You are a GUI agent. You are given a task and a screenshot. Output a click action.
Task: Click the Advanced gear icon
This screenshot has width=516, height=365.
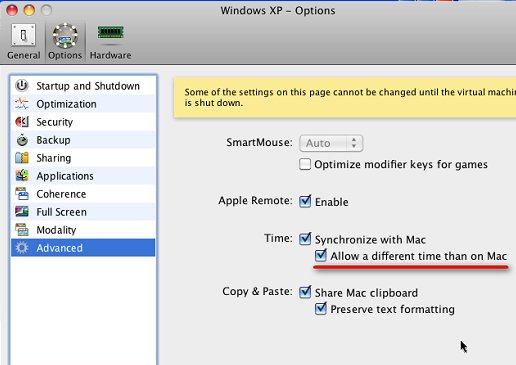coord(22,248)
